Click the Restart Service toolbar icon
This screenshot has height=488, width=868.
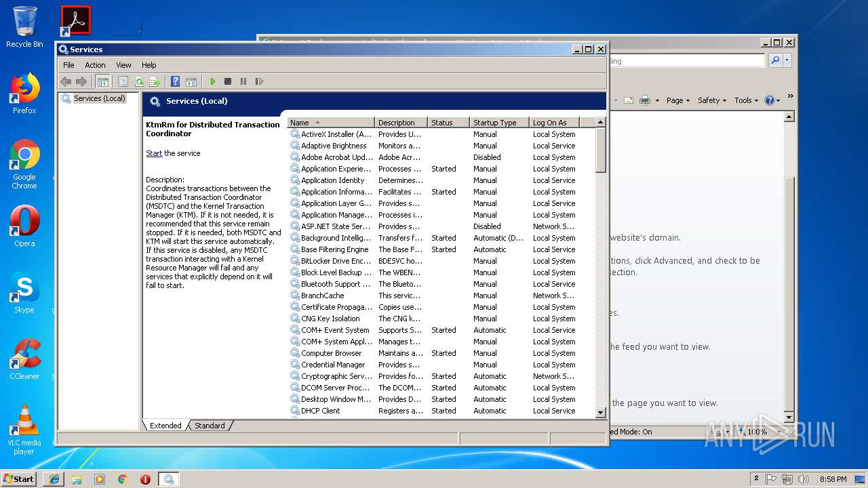[x=259, y=82]
